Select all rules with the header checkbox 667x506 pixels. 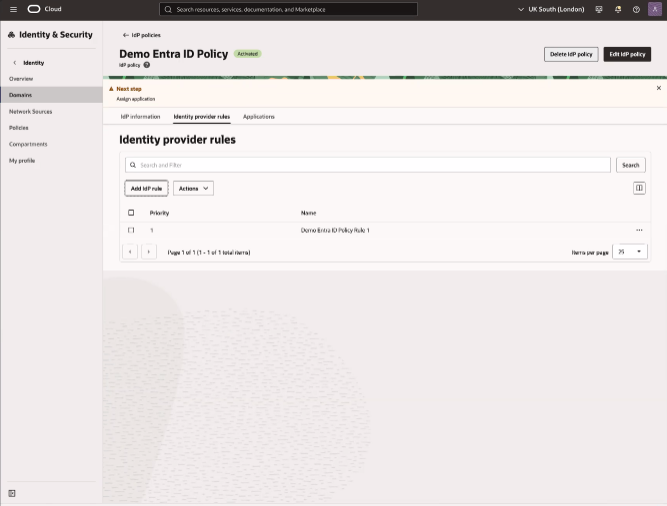click(x=131, y=213)
